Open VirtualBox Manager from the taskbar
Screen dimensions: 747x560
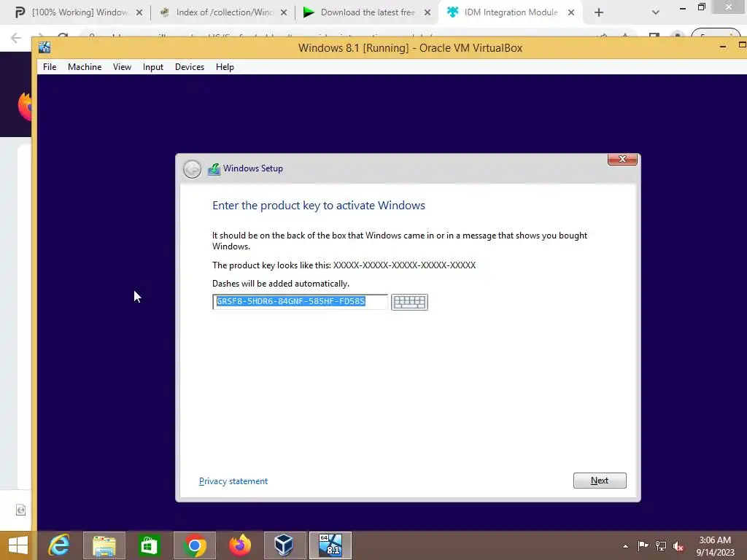pos(285,545)
